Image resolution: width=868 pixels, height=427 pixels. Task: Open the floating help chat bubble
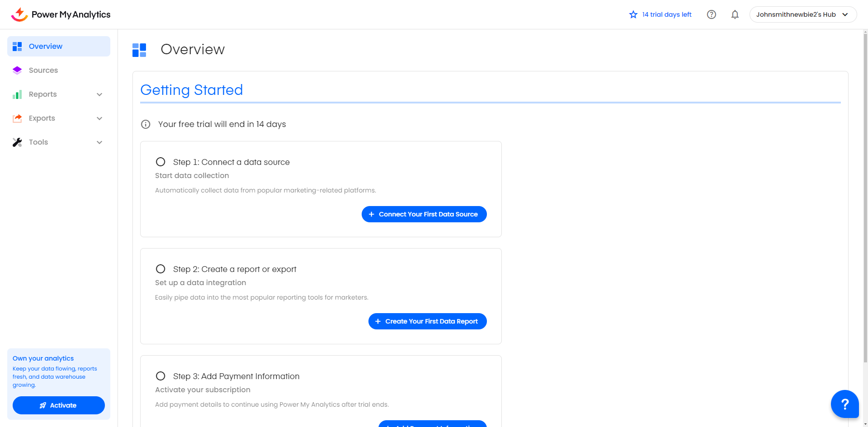844,404
